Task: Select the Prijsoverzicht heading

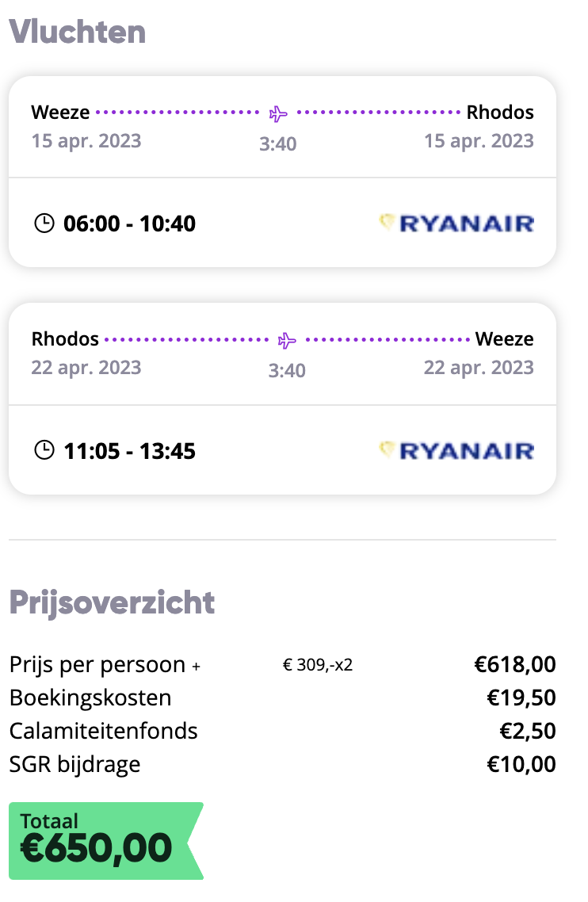Action: pyautogui.click(x=113, y=603)
